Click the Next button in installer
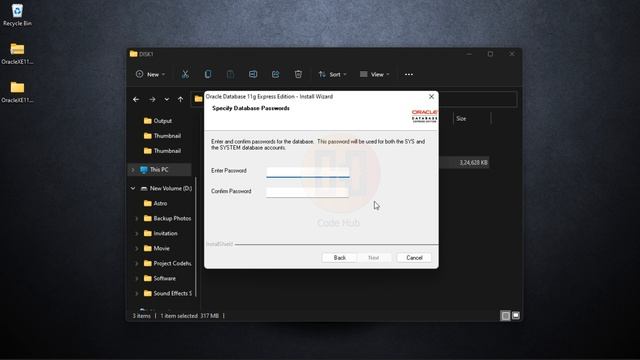This screenshot has height=360, width=640. 373,258
